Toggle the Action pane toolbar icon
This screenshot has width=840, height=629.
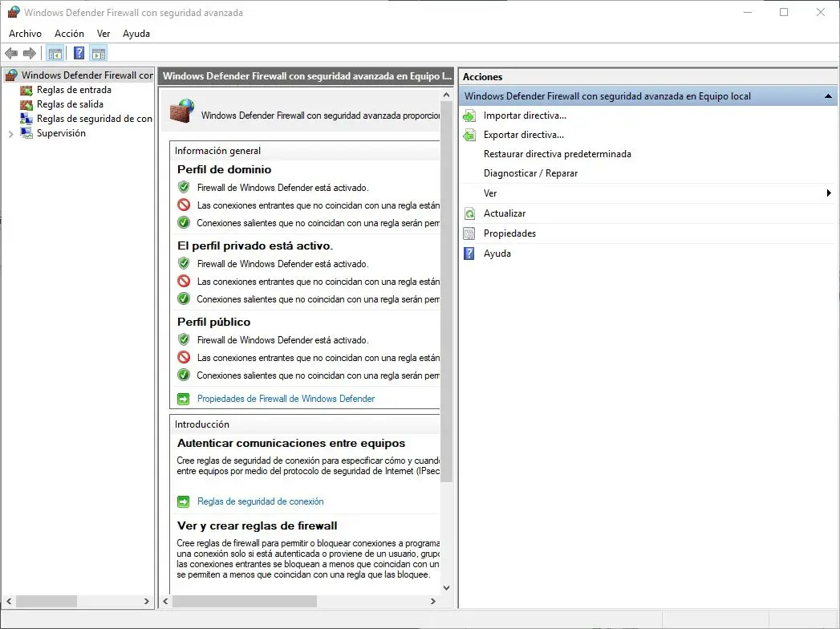(x=99, y=53)
